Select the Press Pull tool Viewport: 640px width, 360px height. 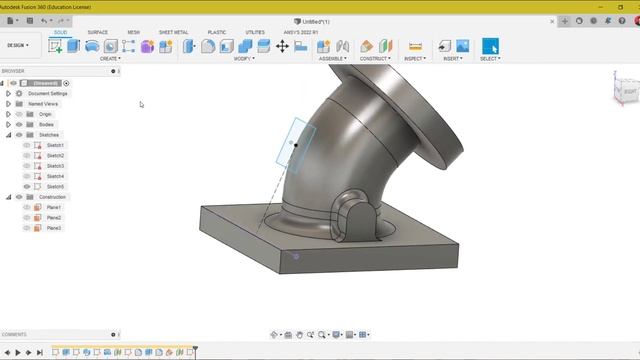tap(189, 46)
